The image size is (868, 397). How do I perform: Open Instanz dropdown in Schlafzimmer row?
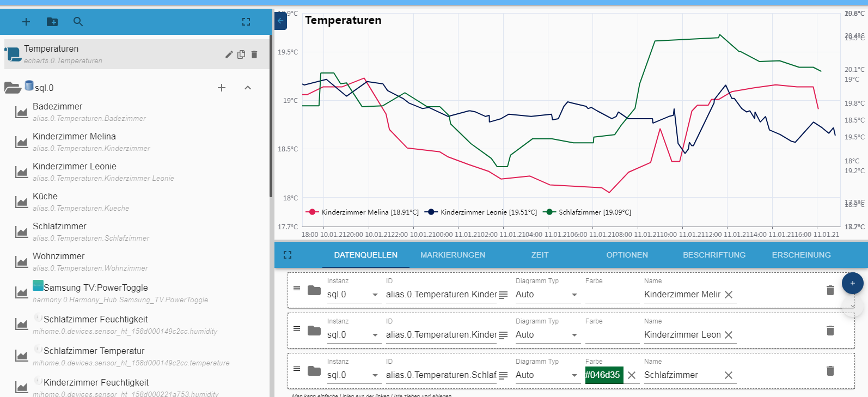353,375
